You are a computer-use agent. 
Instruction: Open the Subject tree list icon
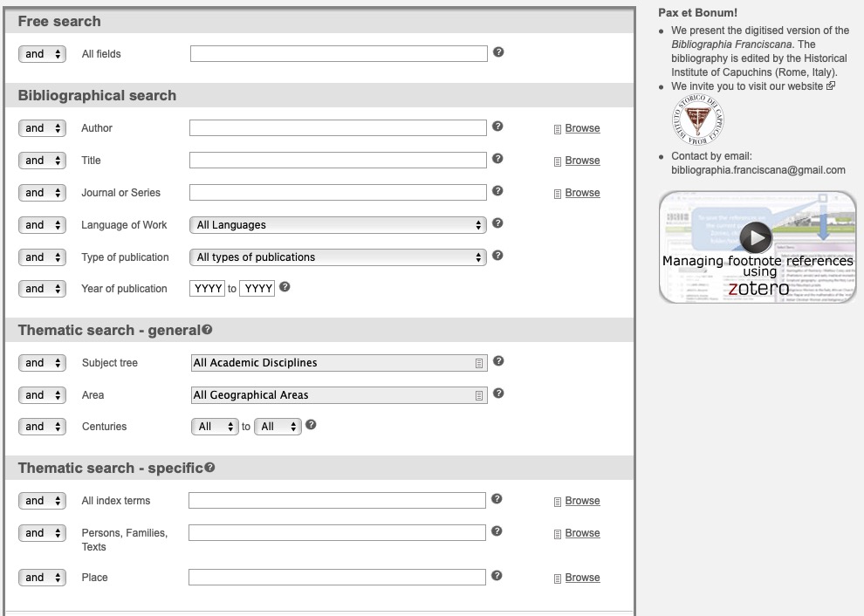pos(479,363)
